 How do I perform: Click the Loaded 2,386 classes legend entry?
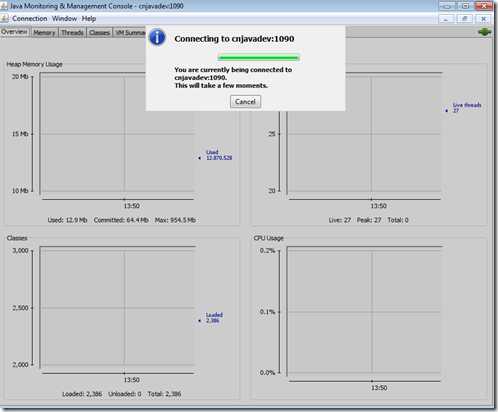(x=211, y=318)
